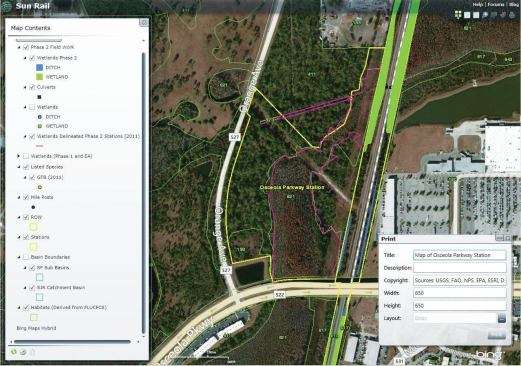Viewport: 521px width, 366px height.
Task: Click the right scroll arrow under the layer list
Action: tap(138, 342)
